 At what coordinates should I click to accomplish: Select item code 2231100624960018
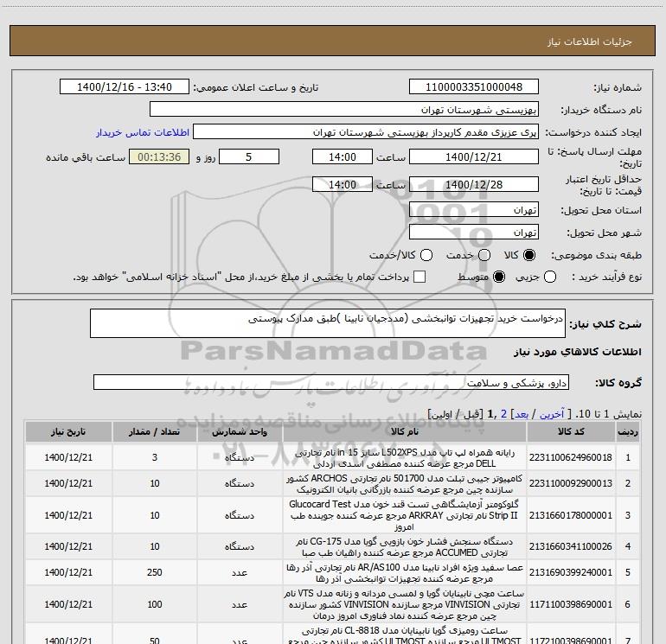pos(571,457)
